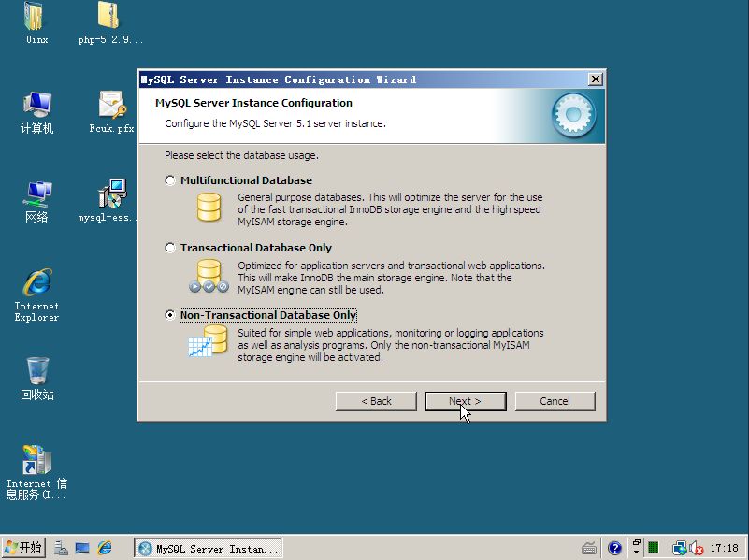Click the 17:18 clock in the system tray
Image resolution: width=749 pixels, height=560 pixels.
pos(724,548)
